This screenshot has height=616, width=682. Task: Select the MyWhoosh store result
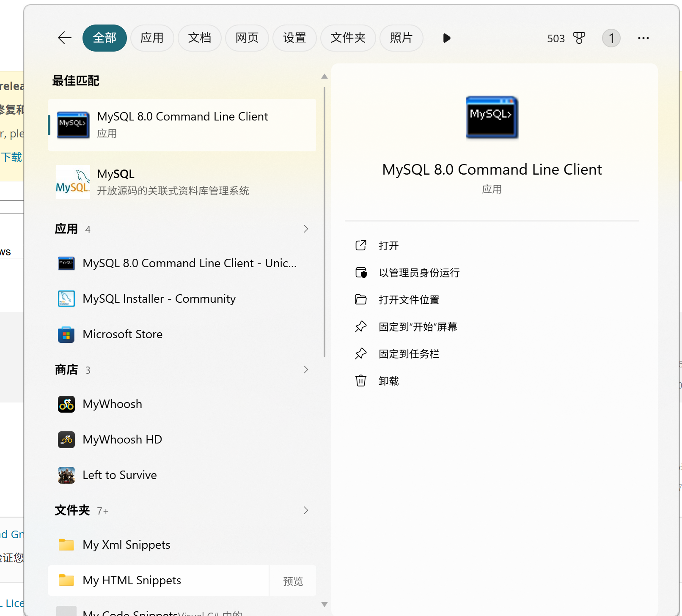(x=182, y=404)
